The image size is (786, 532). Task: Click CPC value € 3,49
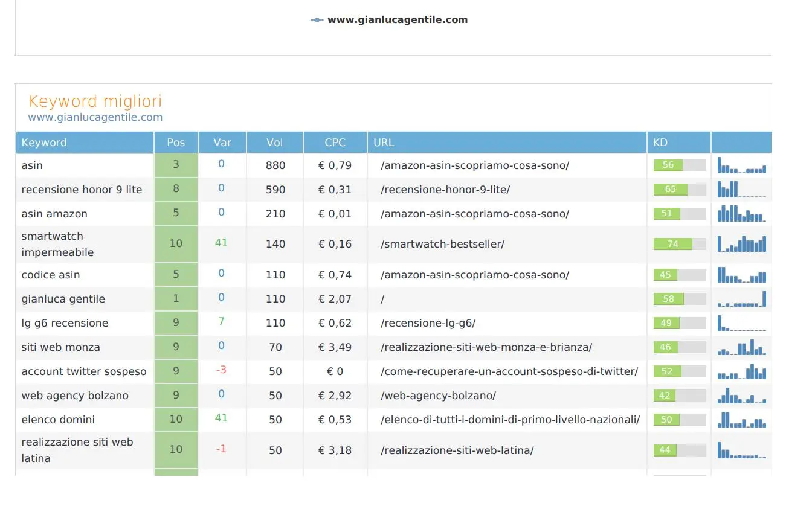tap(335, 347)
